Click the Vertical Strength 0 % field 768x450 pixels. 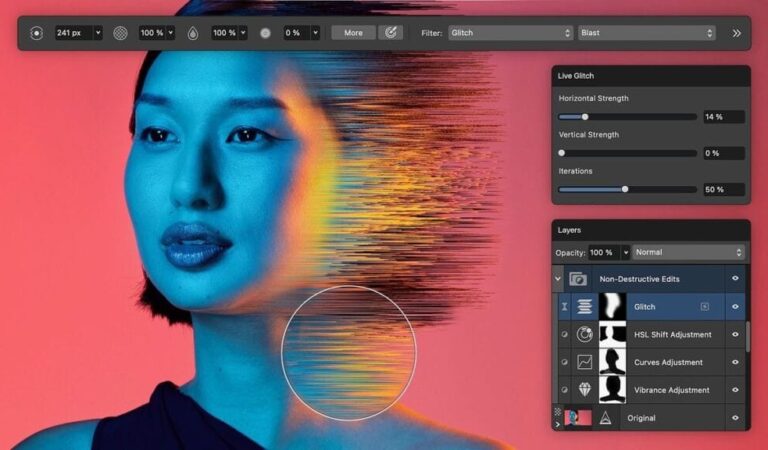coord(724,153)
